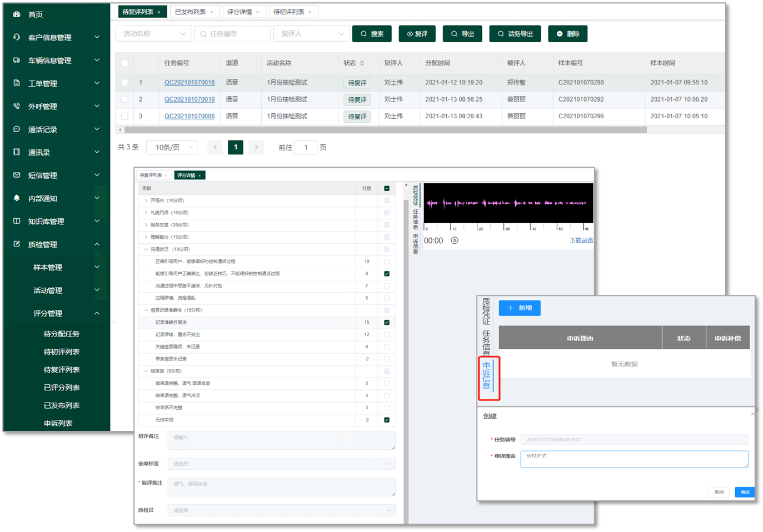Expand the 开场白 (10分项) category row

click(x=146, y=200)
